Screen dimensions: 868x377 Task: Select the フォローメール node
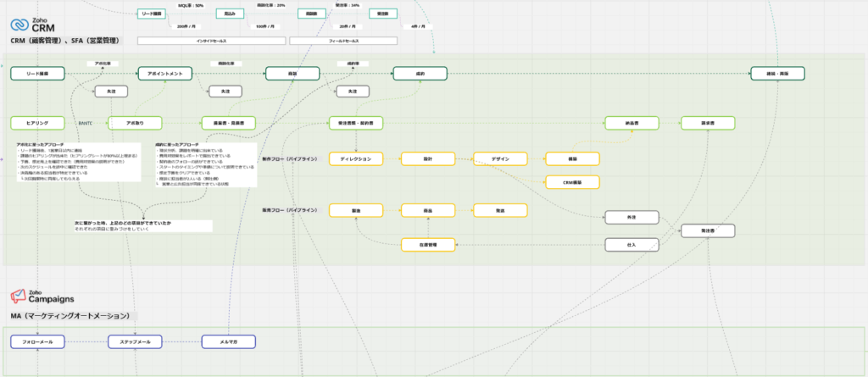tap(37, 342)
